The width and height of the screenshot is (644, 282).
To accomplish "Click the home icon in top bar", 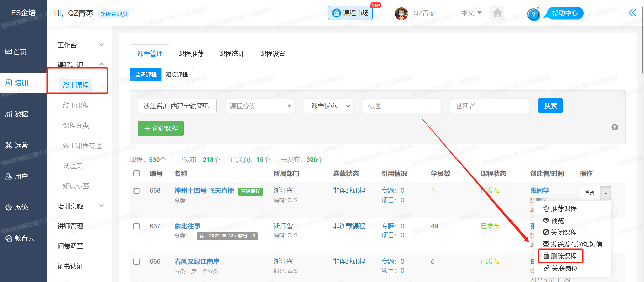I will point(497,13).
